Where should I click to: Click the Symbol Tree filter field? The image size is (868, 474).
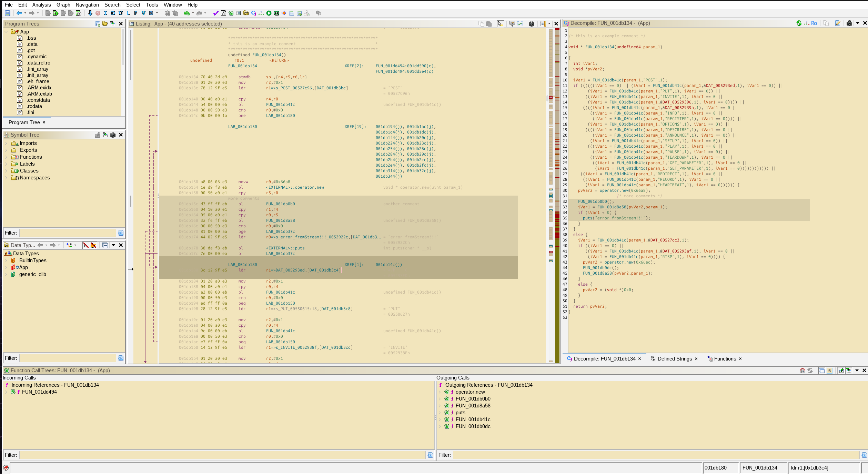[68, 233]
